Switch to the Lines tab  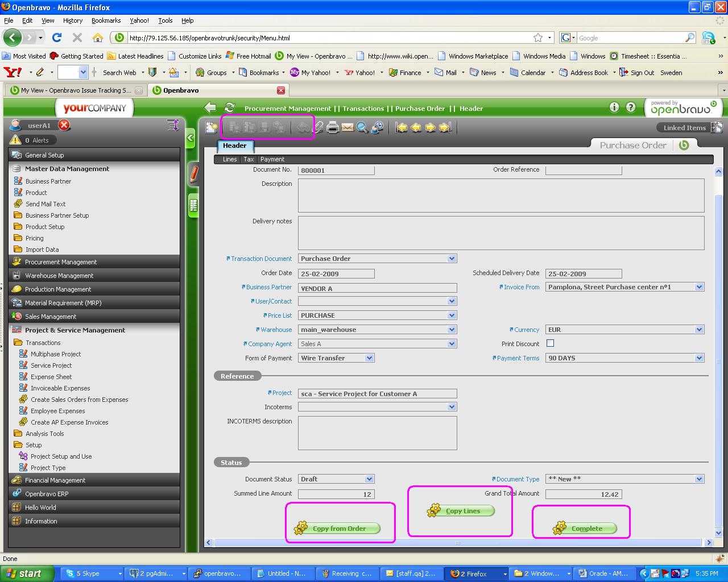click(x=230, y=159)
